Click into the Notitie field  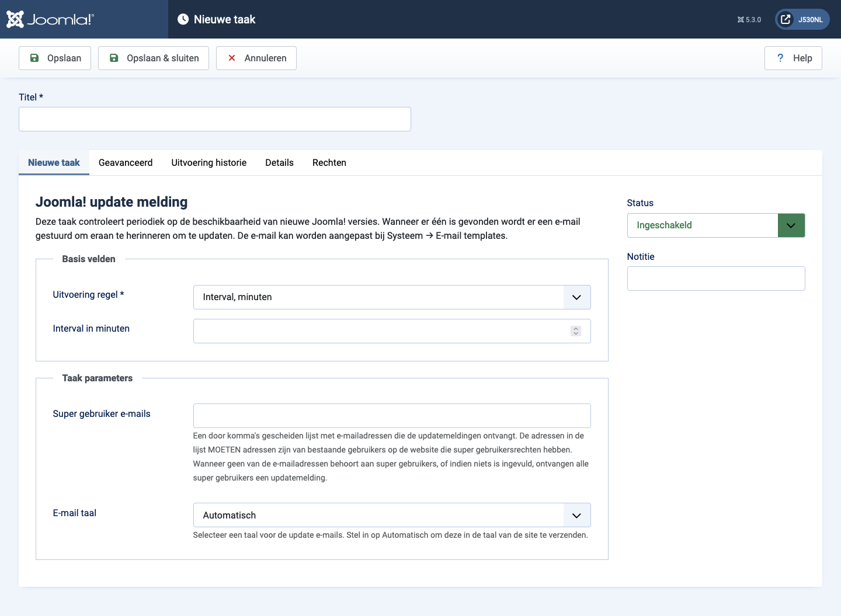click(716, 279)
